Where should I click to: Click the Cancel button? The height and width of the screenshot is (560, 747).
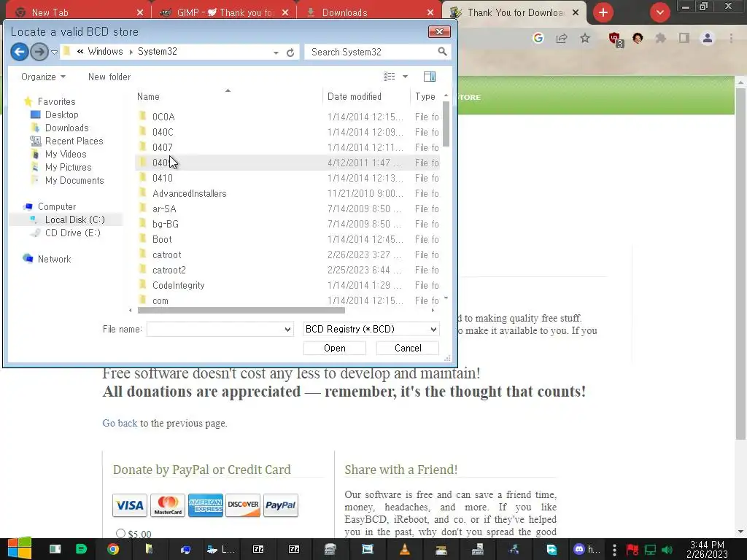tap(408, 348)
